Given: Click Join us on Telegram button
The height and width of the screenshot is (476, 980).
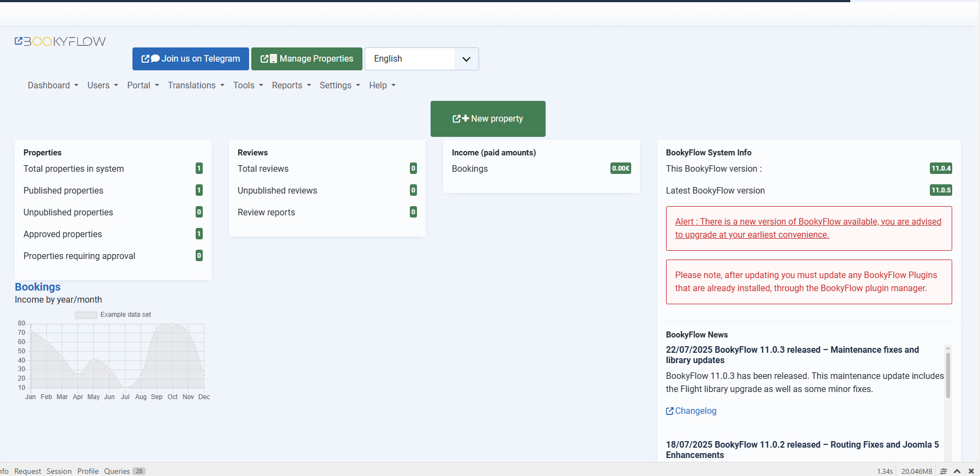Looking at the screenshot, I should 191,59.
